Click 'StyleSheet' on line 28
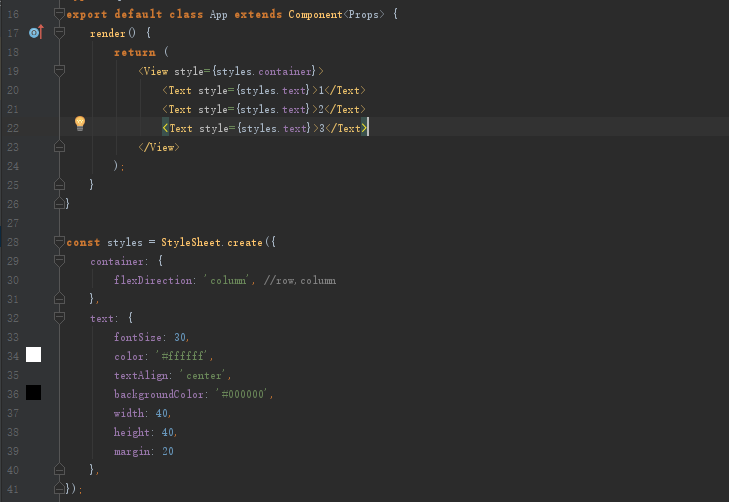 191,242
